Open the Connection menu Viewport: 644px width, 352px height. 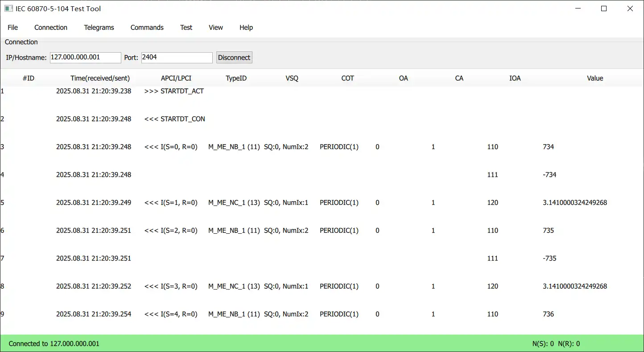coord(51,28)
